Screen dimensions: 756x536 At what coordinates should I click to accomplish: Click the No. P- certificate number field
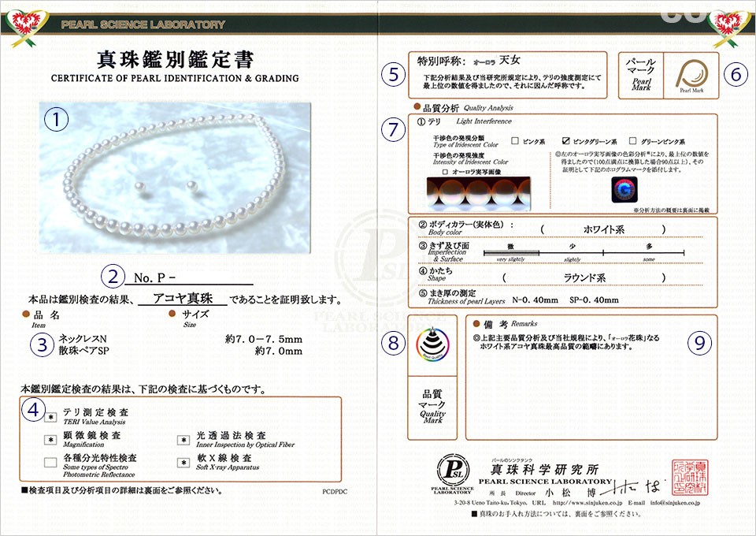pos(193,277)
